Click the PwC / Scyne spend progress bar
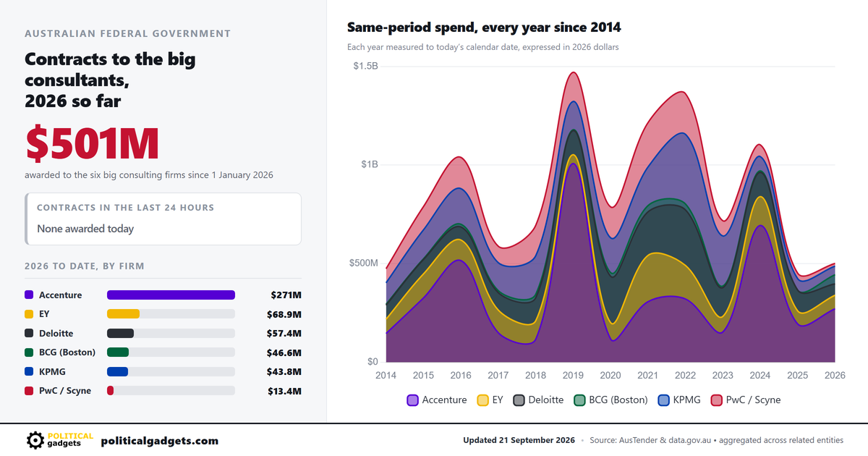This screenshot has height=456, width=868. click(x=171, y=390)
